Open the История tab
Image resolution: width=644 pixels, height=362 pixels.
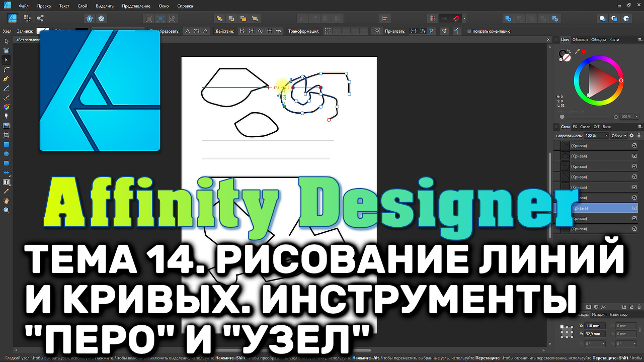point(599,315)
